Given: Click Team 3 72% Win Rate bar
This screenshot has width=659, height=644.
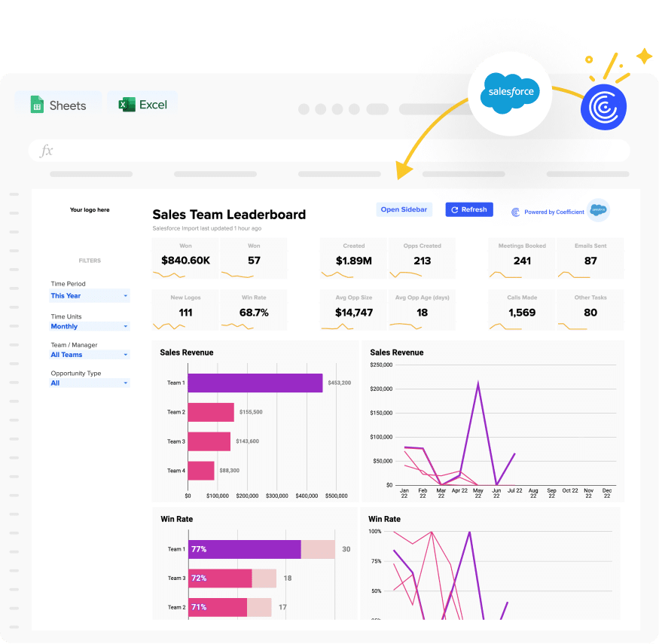Looking at the screenshot, I should [220, 578].
